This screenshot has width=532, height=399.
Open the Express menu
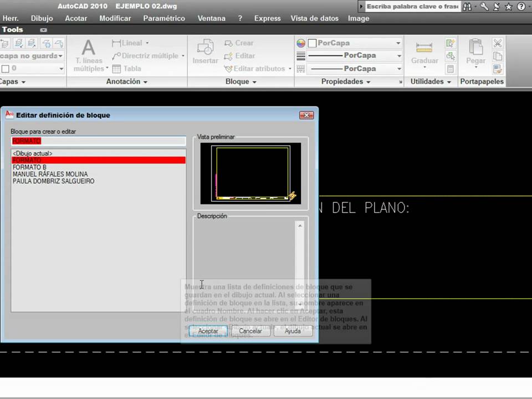click(x=267, y=18)
